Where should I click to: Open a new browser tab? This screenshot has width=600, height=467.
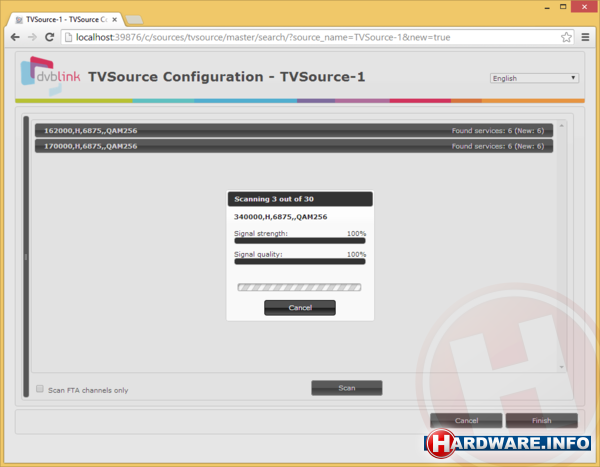pos(134,18)
